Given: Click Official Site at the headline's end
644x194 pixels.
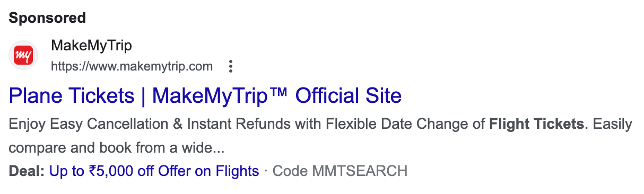Looking at the screenshot, I should [x=349, y=96].
